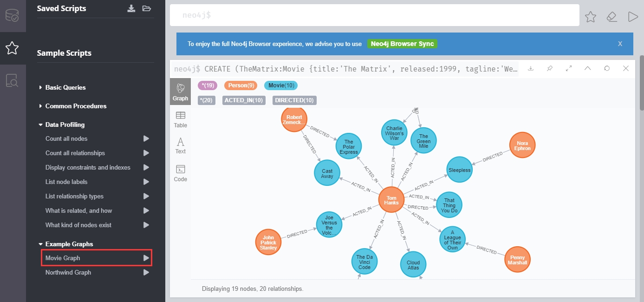Viewport: 644px width, 302px height.
Task: Run the query with the play icon
Action: pyautogui.click(x=632, y=17)
